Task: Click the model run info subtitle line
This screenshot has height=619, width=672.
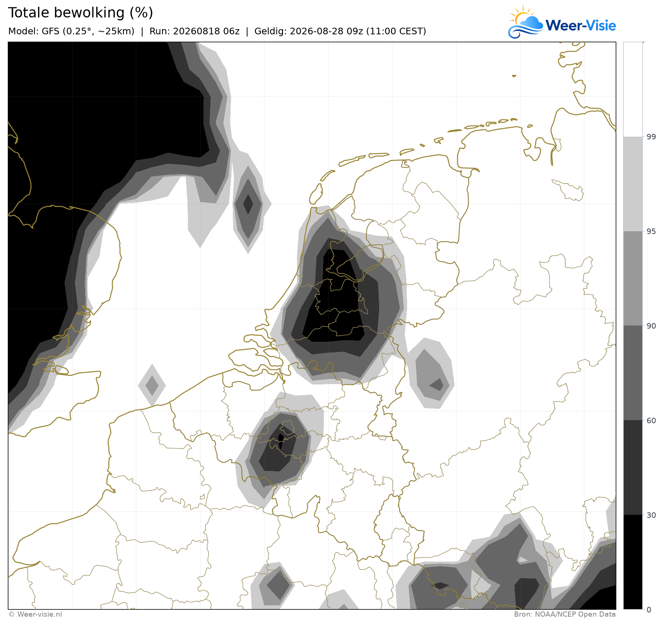Action: pos(217,31)
